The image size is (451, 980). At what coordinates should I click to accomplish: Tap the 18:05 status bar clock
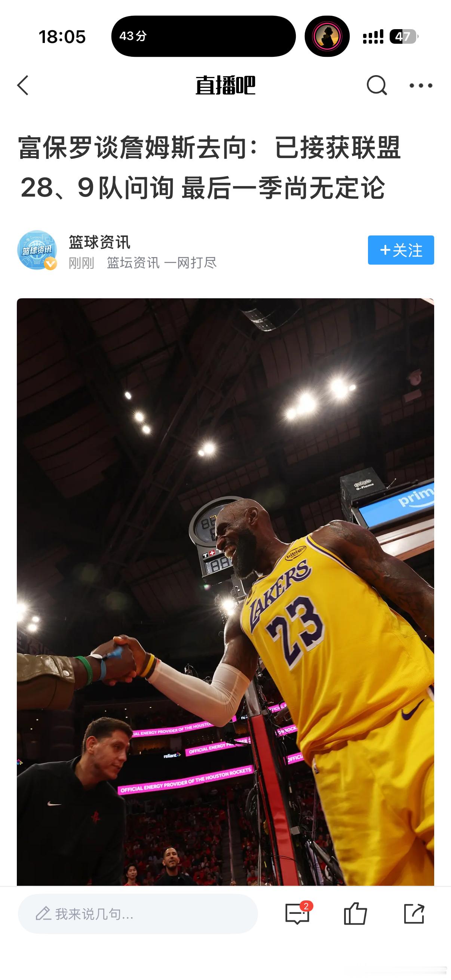tap(62, 37)
